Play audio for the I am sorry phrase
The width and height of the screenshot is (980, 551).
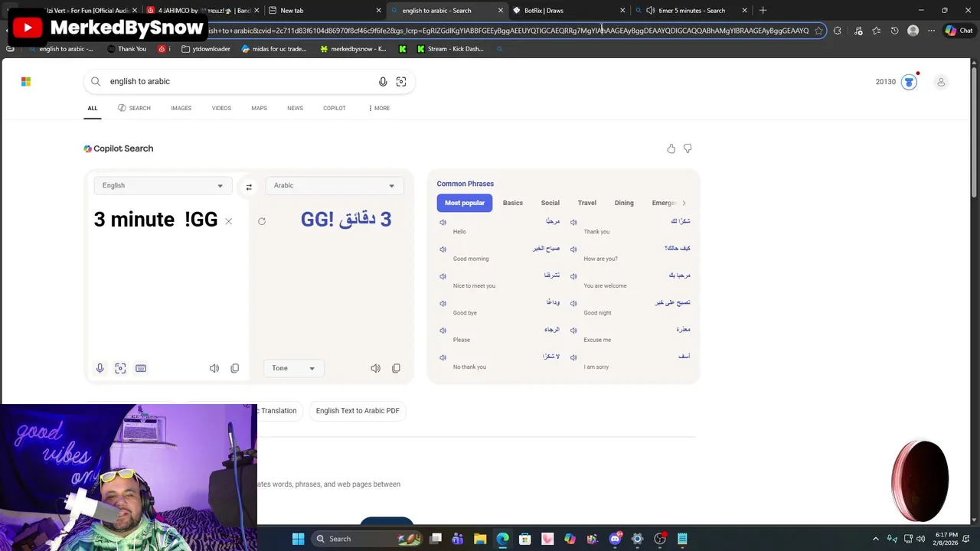[x=573, y=357]
